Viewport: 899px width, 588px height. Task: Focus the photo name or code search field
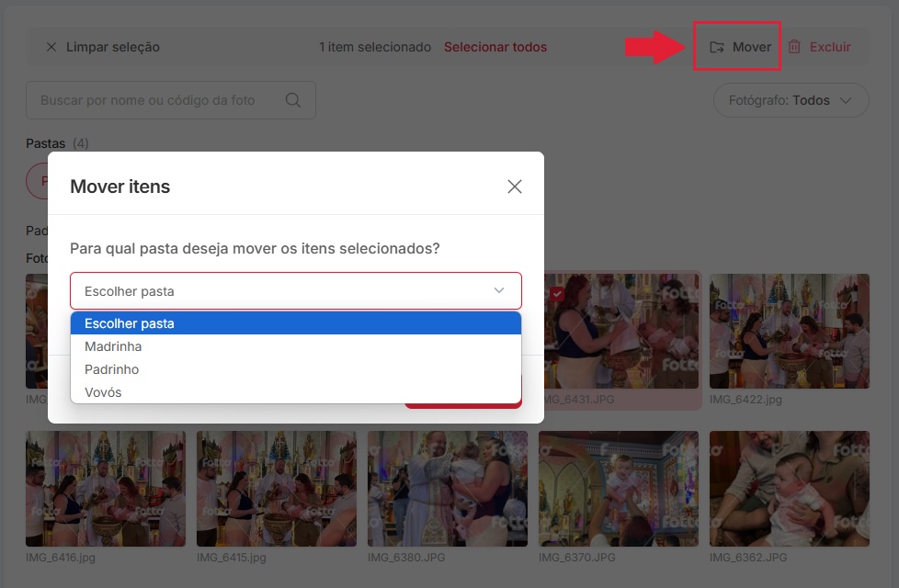point(171,100)
